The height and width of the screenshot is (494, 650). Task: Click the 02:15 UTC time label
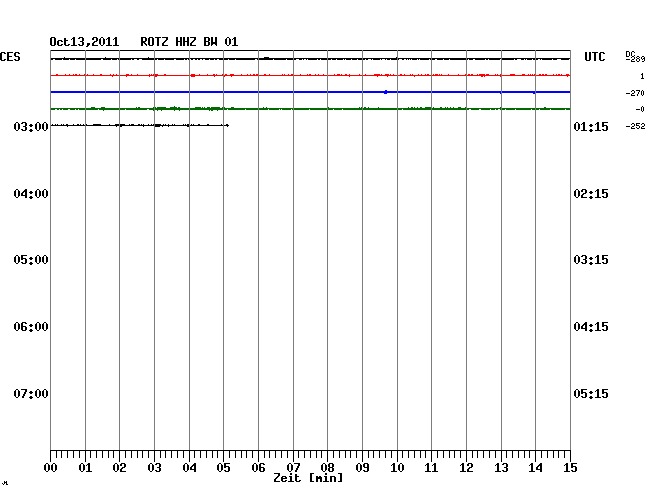[591, 194]
